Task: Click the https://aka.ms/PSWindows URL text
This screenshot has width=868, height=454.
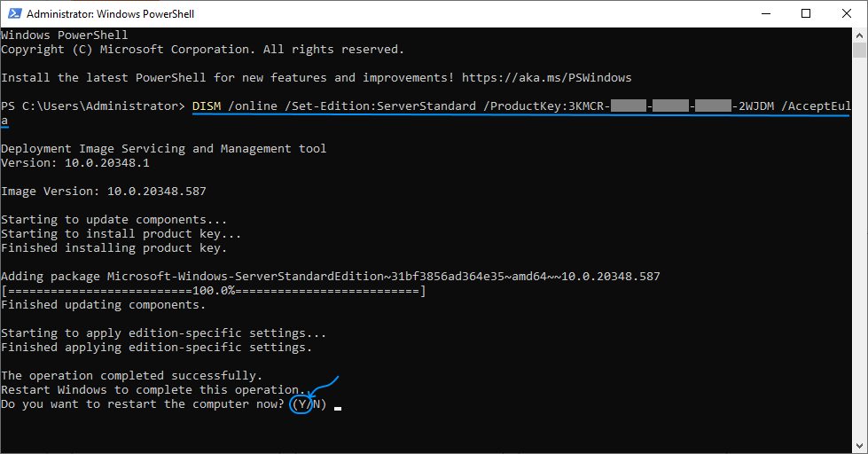Action: pyautogui.click(x=546, y=77)
